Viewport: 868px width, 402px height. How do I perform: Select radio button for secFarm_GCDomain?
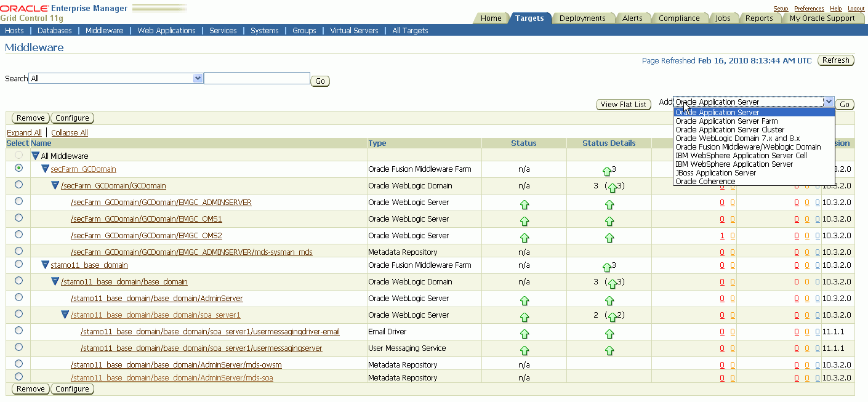click(18, 168)
